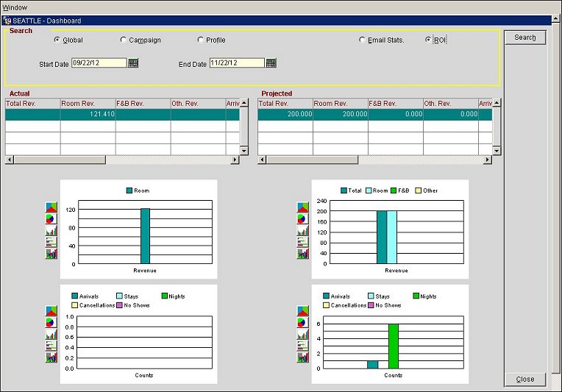This screenshot has width=562, height=392.
Task: Click Projected grid Total Rev. column header
Action: click(x=285, y=104)
